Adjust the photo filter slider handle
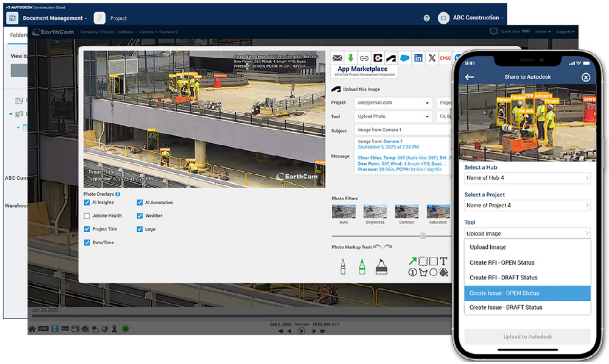 click(422, 236)
